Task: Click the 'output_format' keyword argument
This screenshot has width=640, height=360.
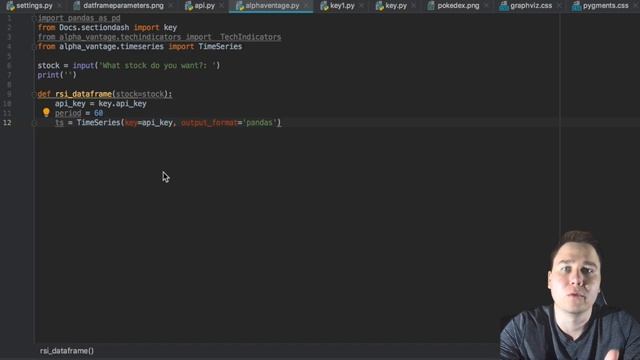Action: [209, 122]
